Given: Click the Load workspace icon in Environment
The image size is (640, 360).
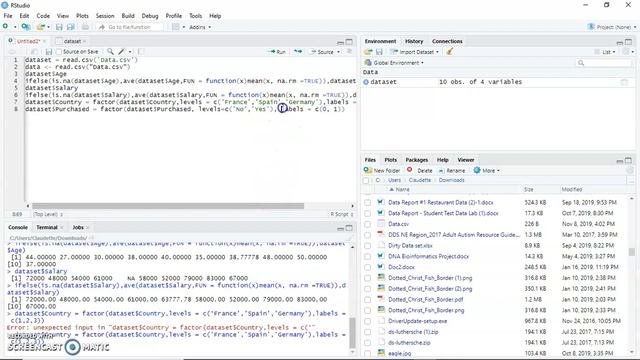Looking at the screenshot, I should (368, 52).
